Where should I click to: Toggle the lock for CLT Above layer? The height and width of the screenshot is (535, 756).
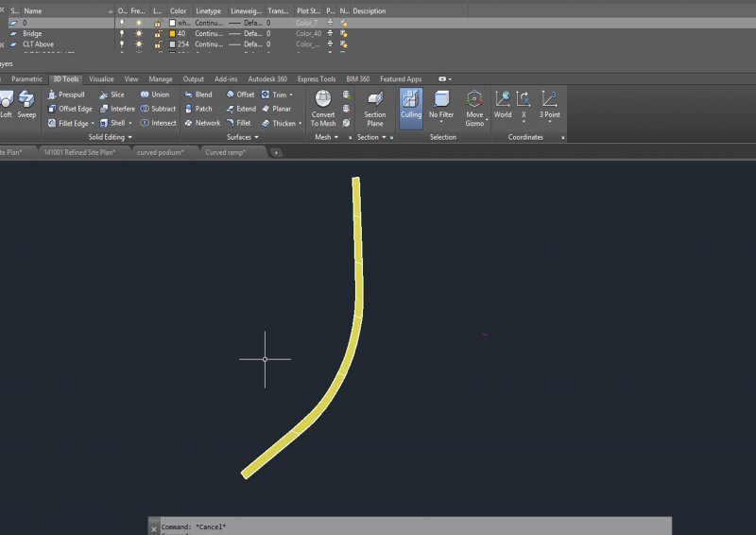coord(158,43)
